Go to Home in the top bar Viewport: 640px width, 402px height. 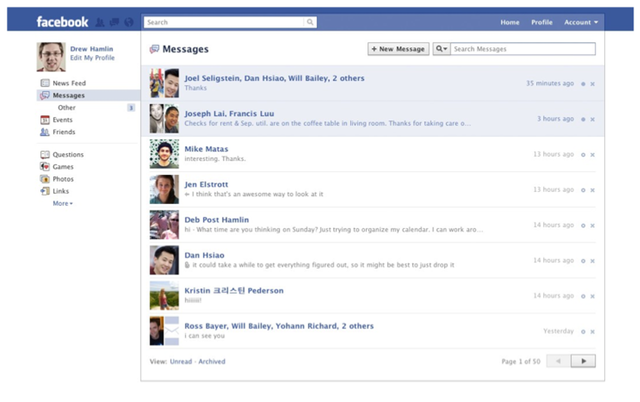pyautogui.click(x=510, y=22)
